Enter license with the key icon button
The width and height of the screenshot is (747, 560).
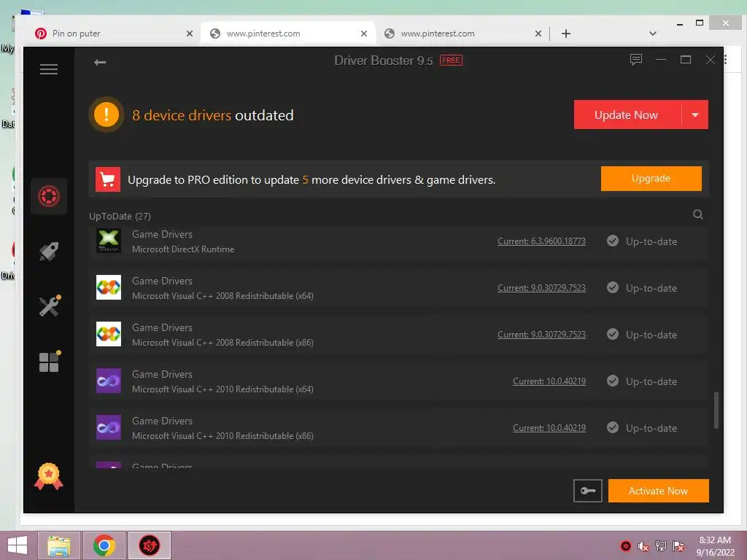(x=587, y=491)
